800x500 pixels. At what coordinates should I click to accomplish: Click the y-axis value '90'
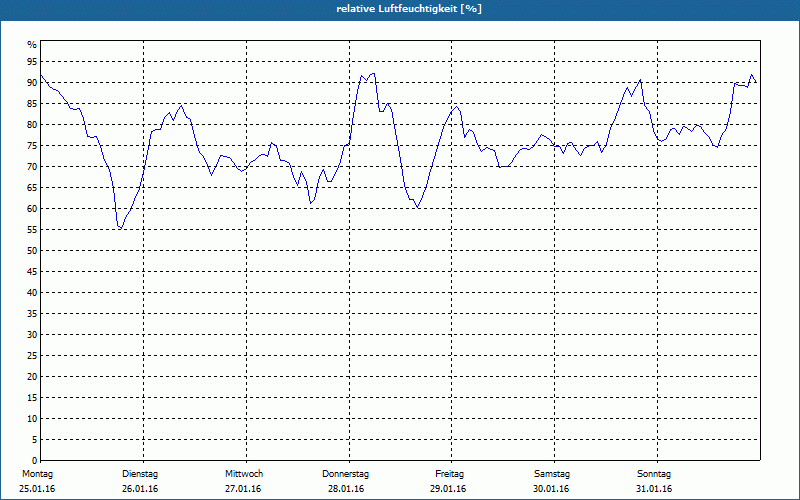point(32,83)
